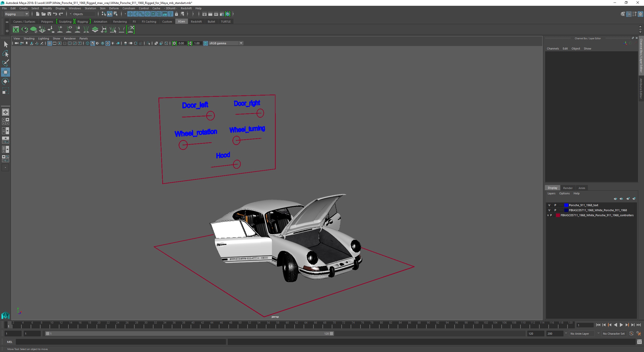644x352 pixels.
Task: Activate the Select tool arrow
Action: [x=6, y=45]
